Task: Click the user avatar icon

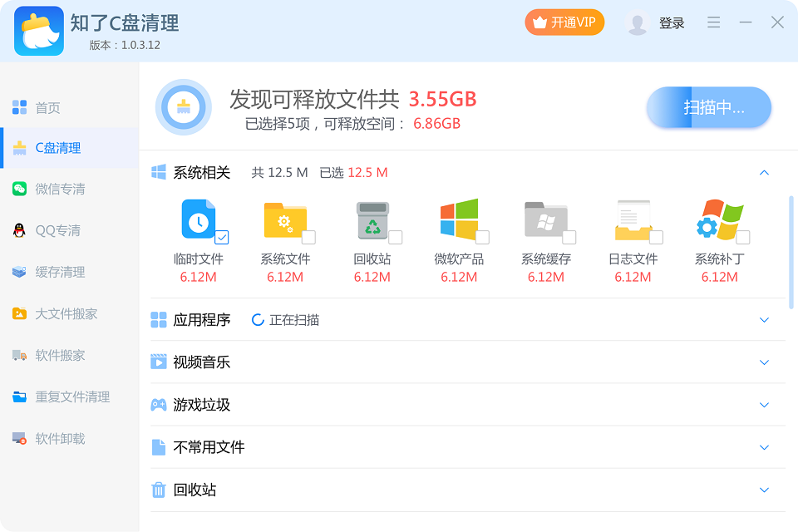Action: pyautogui.click(x=638, y=23)
